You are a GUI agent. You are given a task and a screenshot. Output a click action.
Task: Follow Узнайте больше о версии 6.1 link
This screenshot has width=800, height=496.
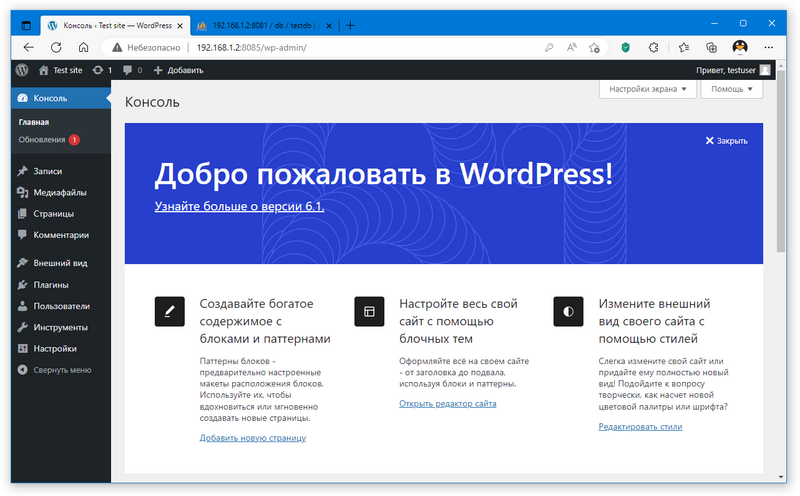(x=239, y=206)
